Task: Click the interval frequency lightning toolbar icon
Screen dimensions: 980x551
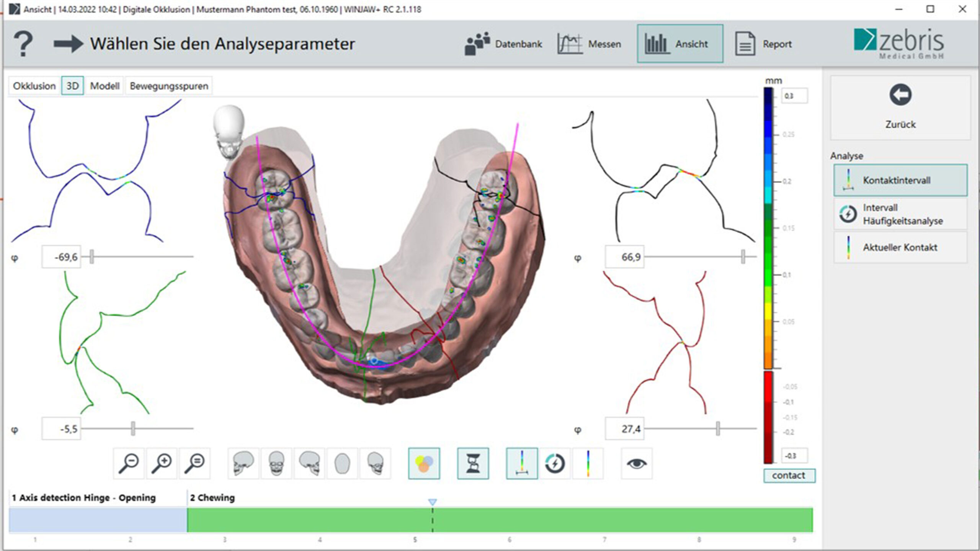Action: 555,463
